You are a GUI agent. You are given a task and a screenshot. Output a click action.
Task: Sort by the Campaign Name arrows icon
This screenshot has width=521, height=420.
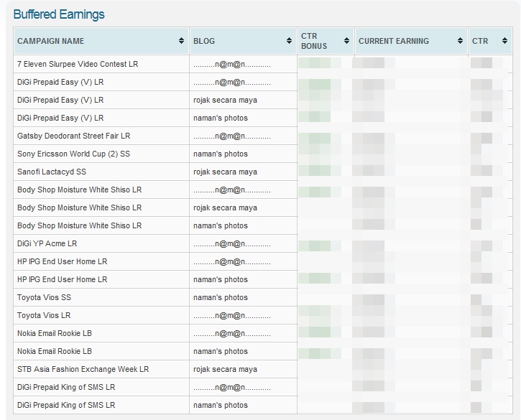coord(181,41)
